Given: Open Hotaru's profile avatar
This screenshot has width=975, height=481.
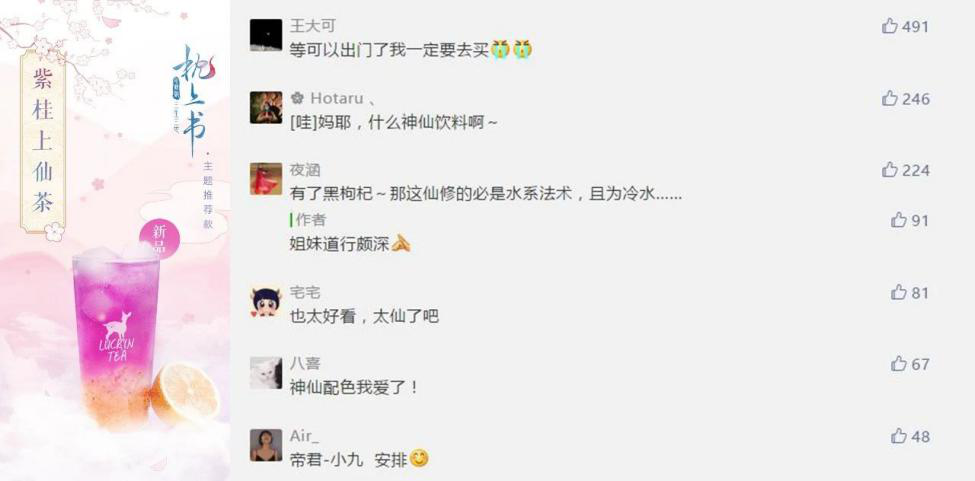Looking at the screenshot, I should (266, 107).
